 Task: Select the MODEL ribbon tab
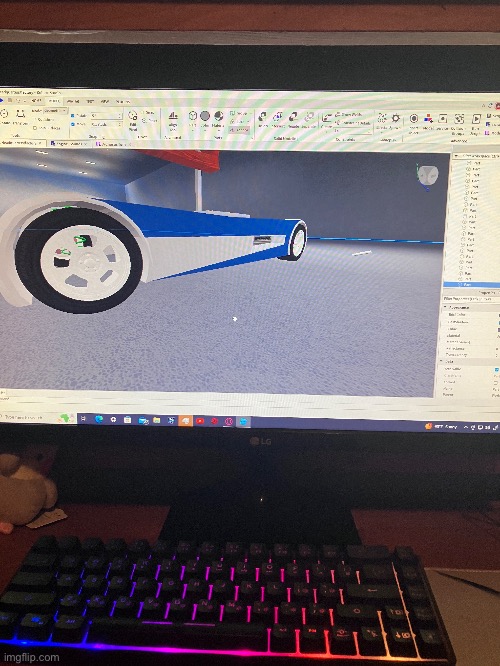54,101
